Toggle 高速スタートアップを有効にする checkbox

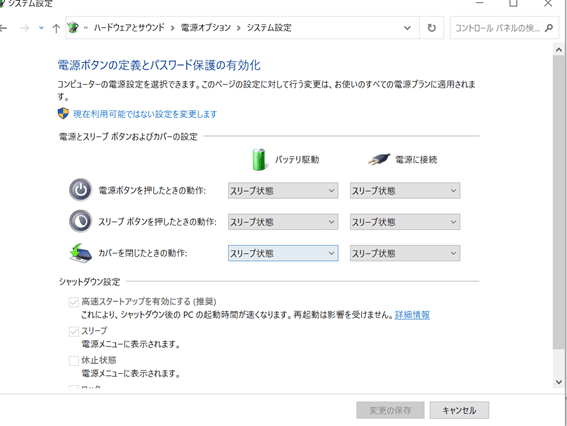pos(74,302)
